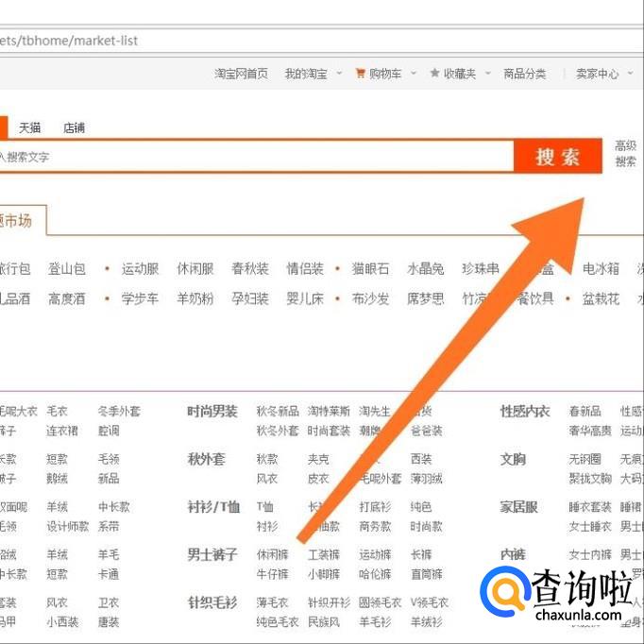This screenshot has height=644, width=644.
Task: Open the 婴儿床 link
Action: pos(305,298)
